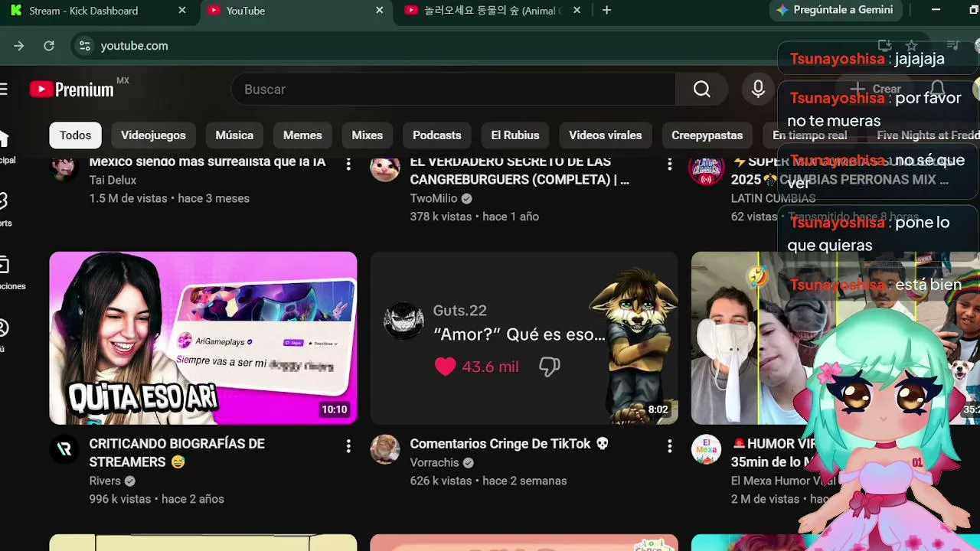Open the Animal Crossing video tab
Image resolution: width=980 pixels, height=551 pixels.
[494, 11]
